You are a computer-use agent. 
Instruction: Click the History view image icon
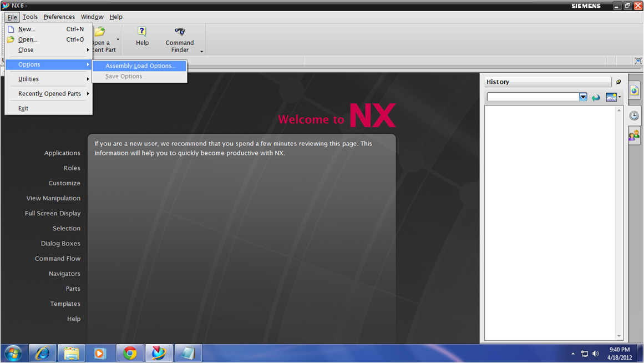[611, 98]
